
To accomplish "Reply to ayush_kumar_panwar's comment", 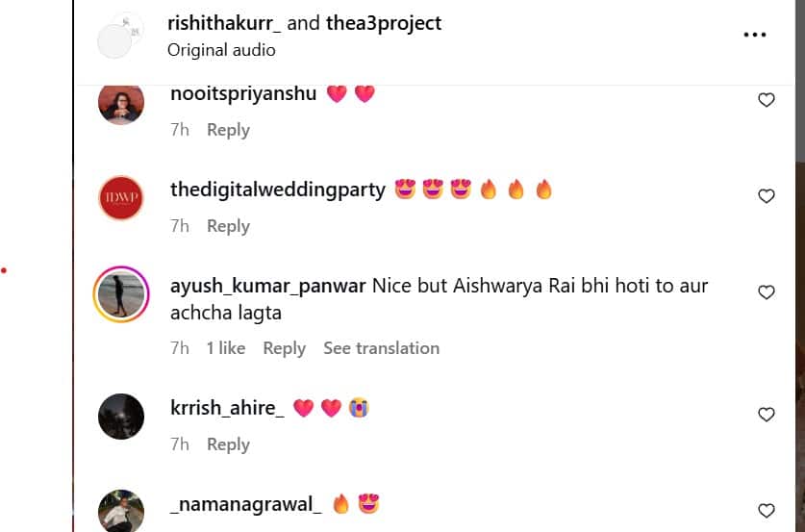I will pos(285,348).
